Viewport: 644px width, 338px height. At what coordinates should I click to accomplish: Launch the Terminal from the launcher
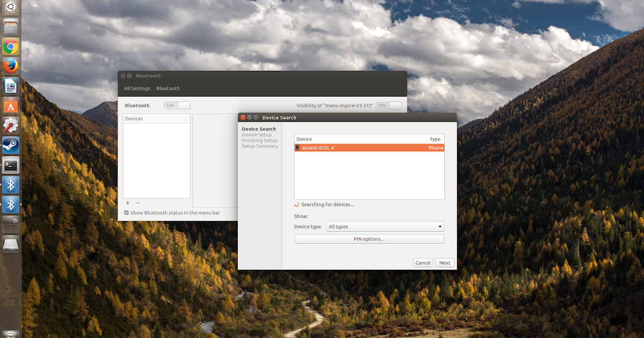pos(11,165)
